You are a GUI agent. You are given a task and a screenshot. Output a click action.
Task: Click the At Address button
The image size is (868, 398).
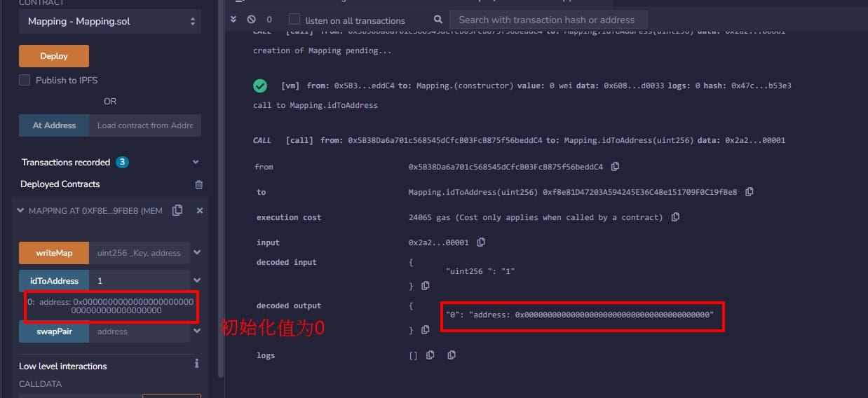[x=54, y=125]
